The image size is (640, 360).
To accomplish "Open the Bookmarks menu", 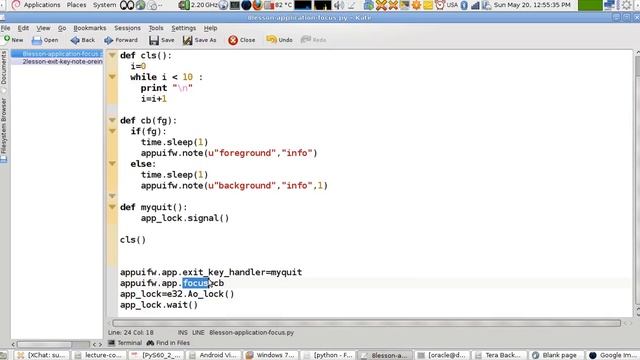I will pyautogui.click(x=90, y=28).
